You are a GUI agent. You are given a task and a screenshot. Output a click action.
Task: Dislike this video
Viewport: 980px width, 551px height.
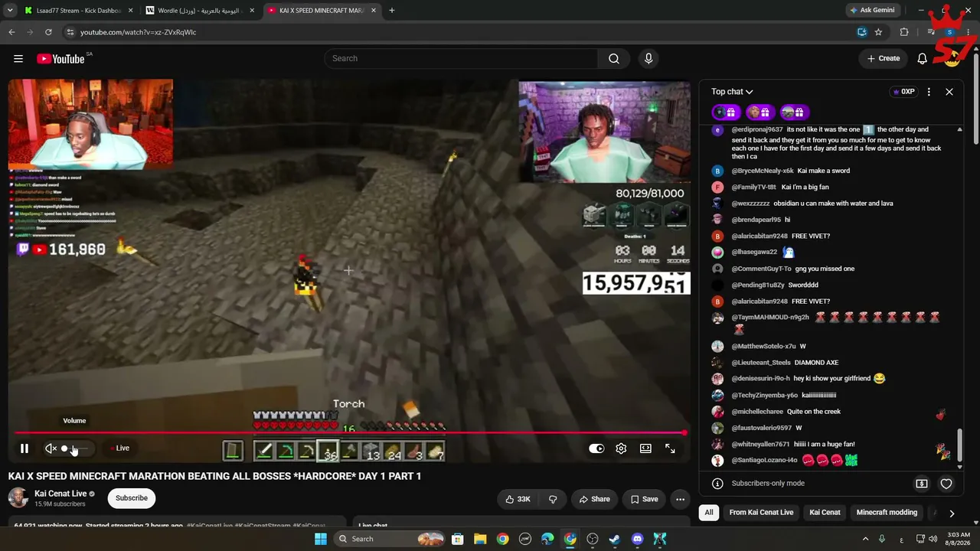(553, 499)
